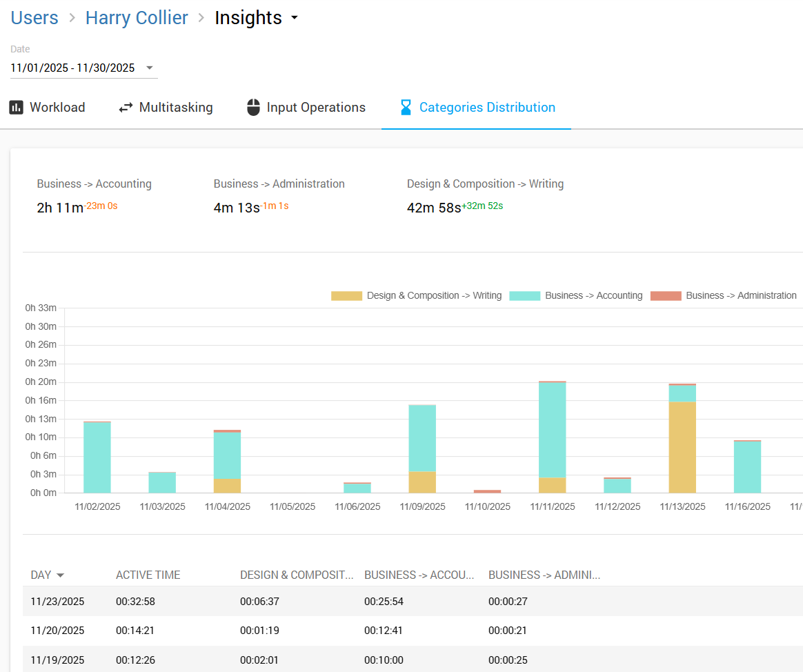Sort by ACTIVE TIME column header
This screenshot has width=803, height=672.
148,575
